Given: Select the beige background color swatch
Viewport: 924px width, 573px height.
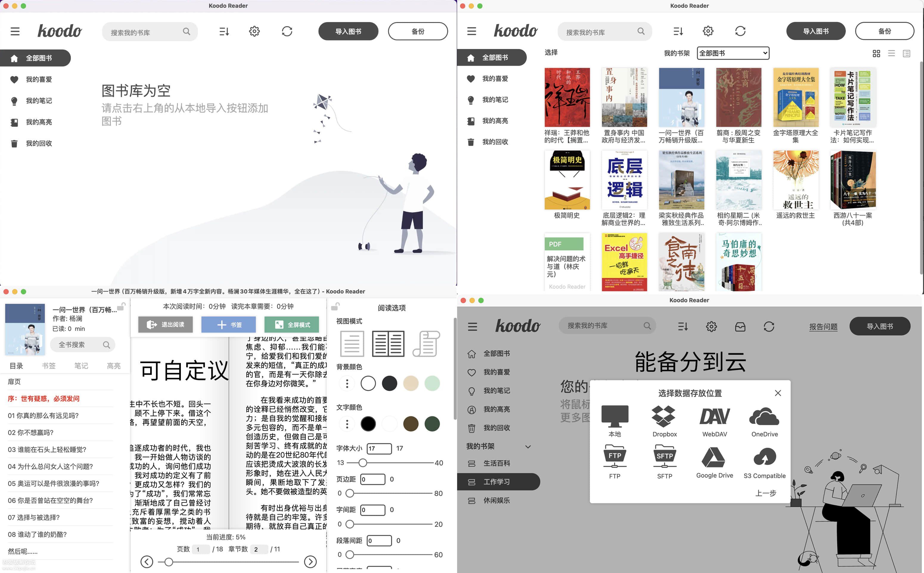Looking at the screenshot, I should [411, 383].
